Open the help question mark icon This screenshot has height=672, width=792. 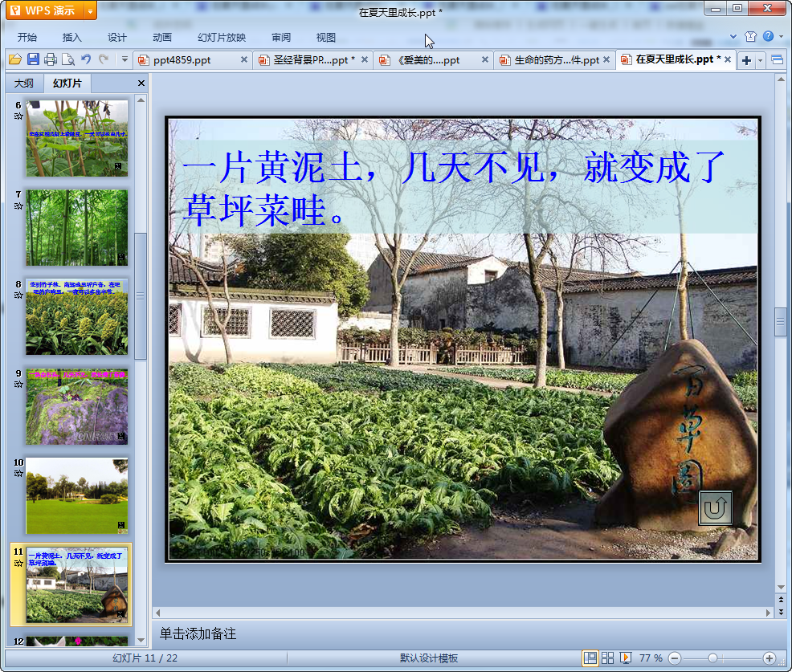click(768, 36)
